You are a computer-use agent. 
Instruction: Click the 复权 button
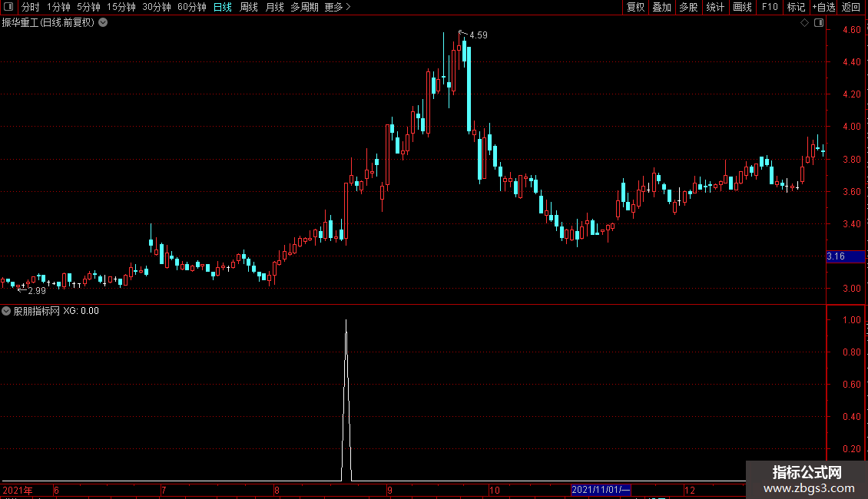635,7
